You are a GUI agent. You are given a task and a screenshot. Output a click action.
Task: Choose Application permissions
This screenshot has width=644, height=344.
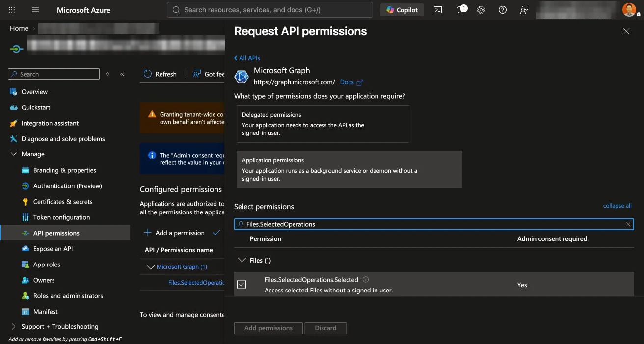pos(349,169)
